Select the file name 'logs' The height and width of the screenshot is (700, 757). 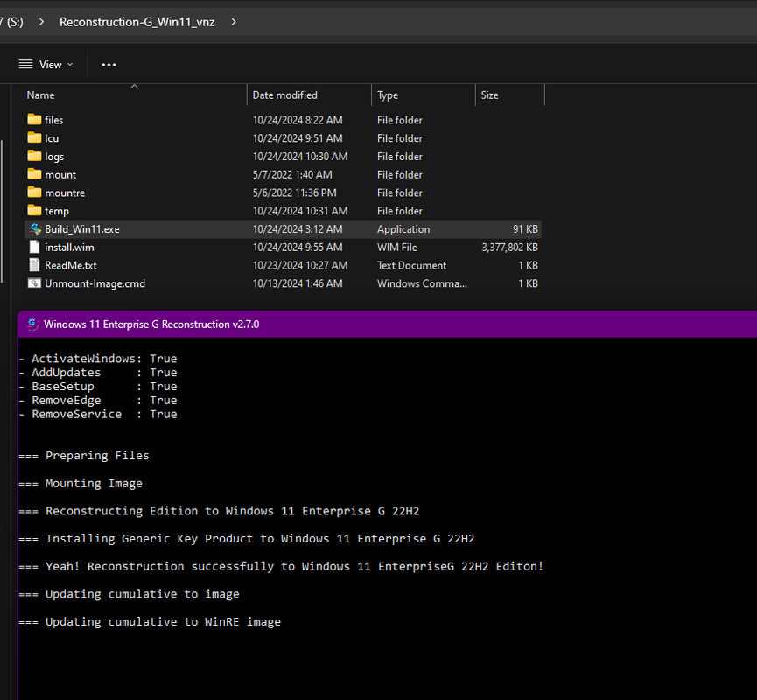point(54,157)
